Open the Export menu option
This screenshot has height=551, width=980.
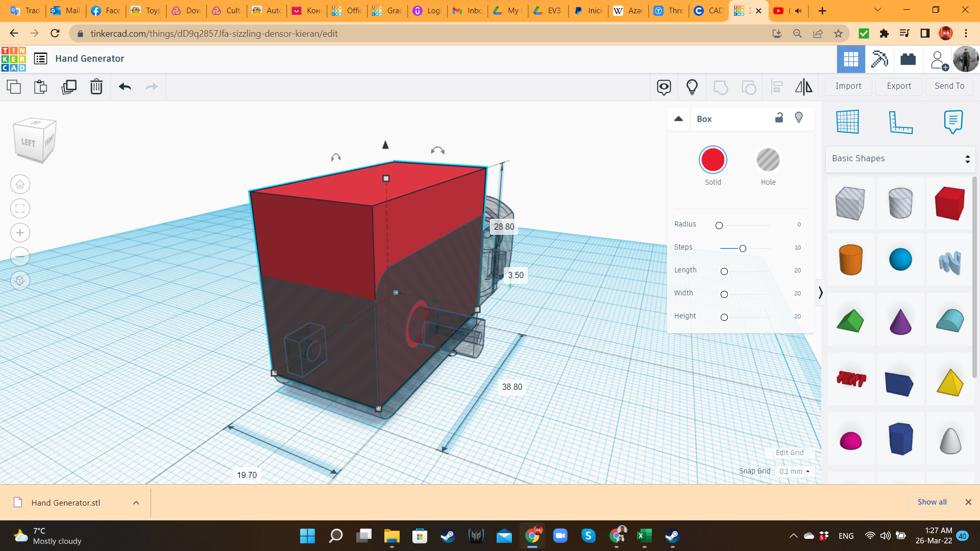[898, 85]
